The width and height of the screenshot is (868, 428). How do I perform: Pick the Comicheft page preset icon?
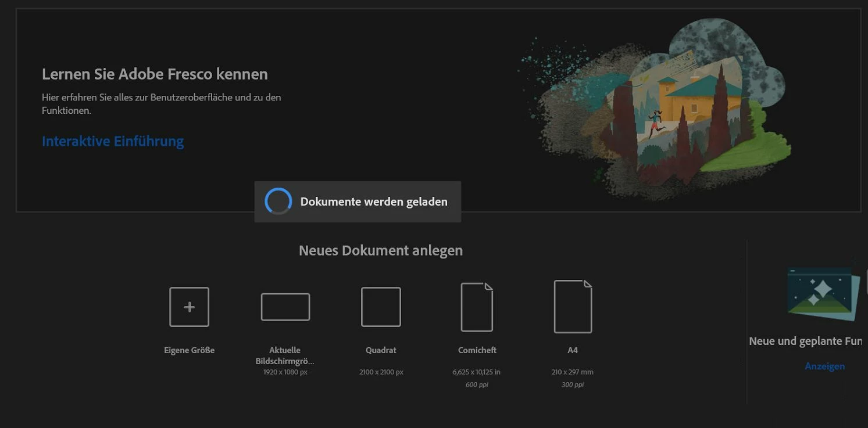[x=477, y=307]
